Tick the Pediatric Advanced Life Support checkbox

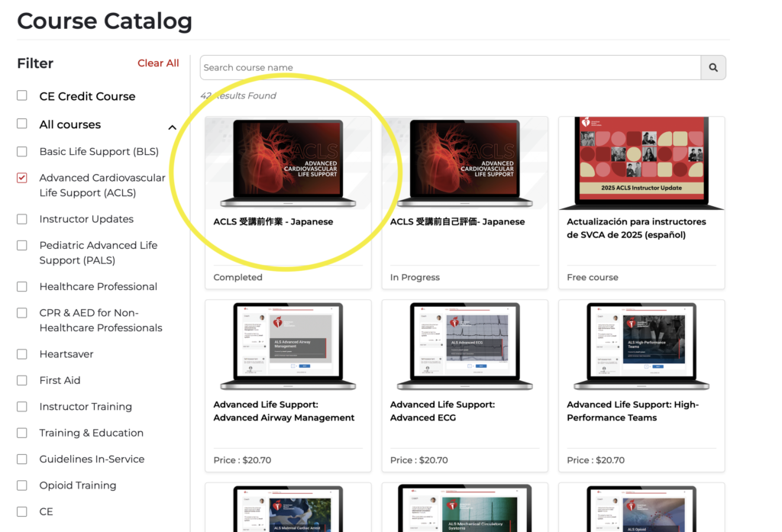click(x=22, y=245)
